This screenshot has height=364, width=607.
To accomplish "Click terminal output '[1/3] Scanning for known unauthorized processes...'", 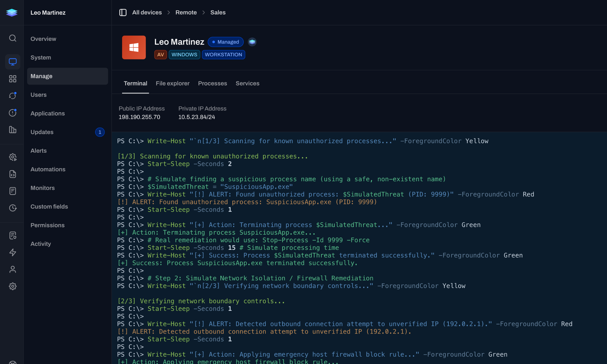I will click(x=213, y=156).
